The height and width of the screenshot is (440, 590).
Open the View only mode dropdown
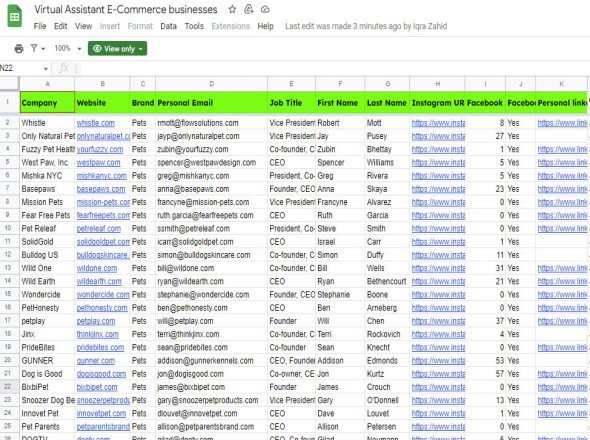tap(117, 49)
